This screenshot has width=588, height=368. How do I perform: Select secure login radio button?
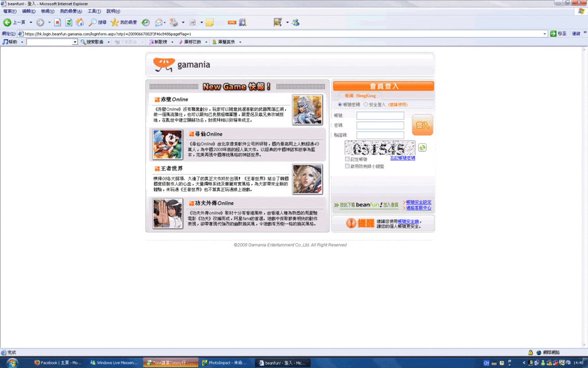pos(366,105)
